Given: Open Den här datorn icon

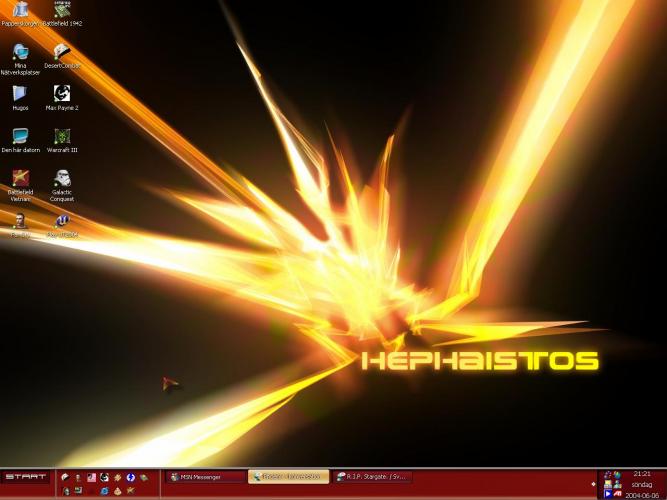Looking at the screenshot, I should pos(20,136).
